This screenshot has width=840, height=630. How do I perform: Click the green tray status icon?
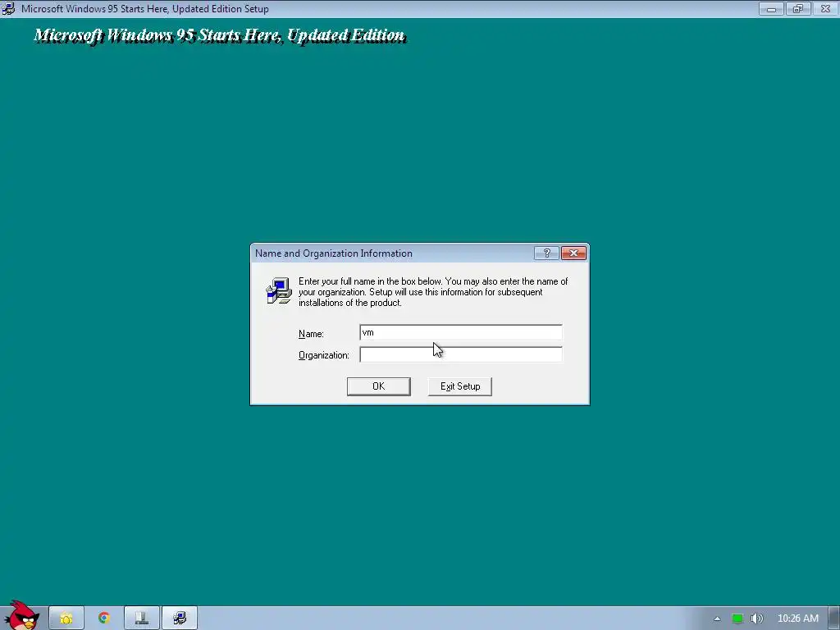click(737, 619)
